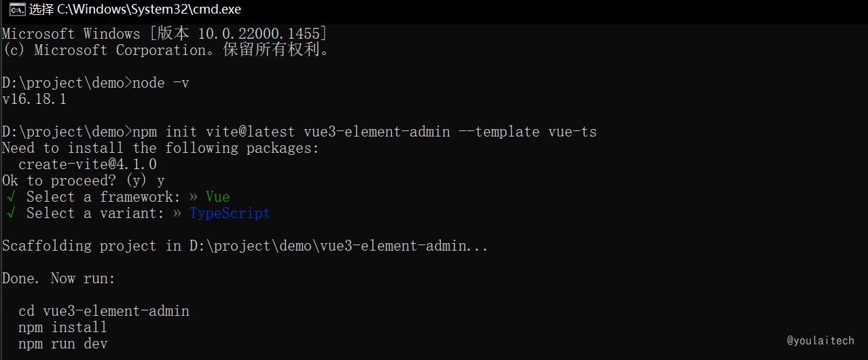Click the Microsoft Corporation copyright line
868x360 pixels.
point(166,50)
